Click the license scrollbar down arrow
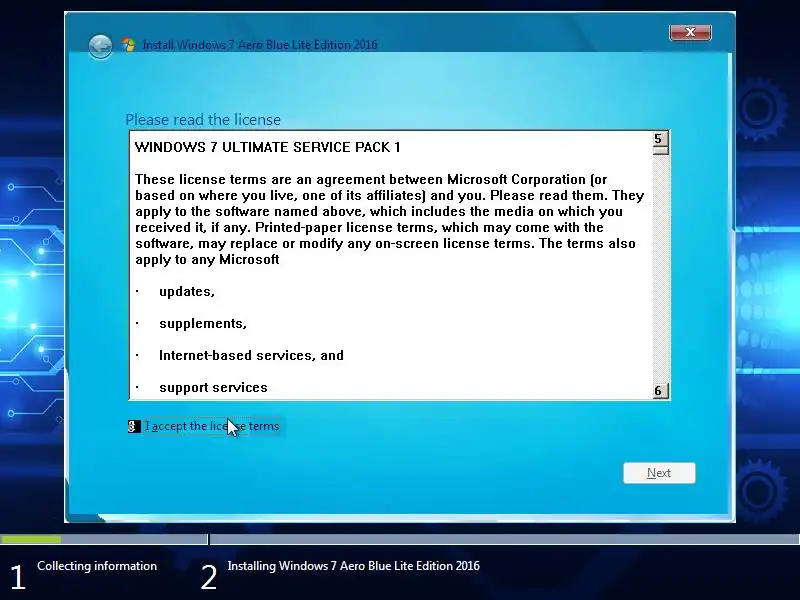Image resolution: width=800 pixels, height=600 pixels. [661, 391]
